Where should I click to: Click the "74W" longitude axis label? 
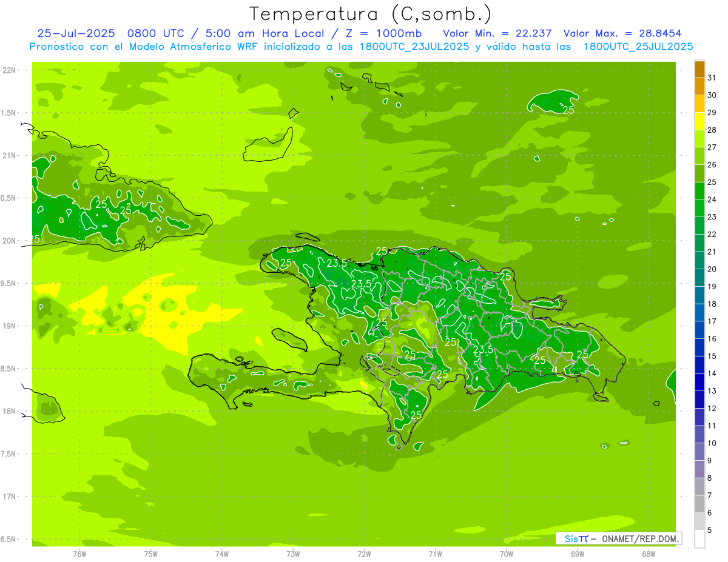[x=221, y=554]
